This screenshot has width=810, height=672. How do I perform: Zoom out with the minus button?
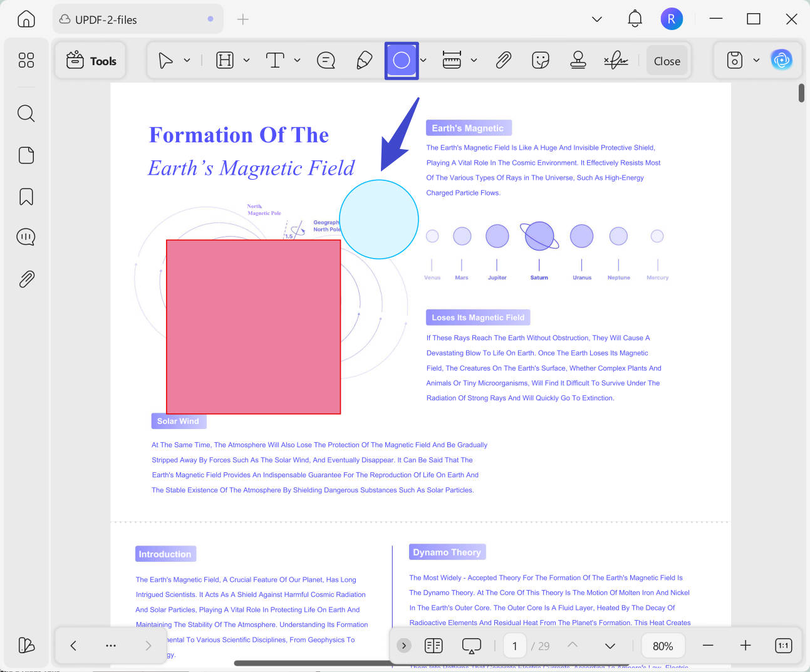(x=708, y=645)
